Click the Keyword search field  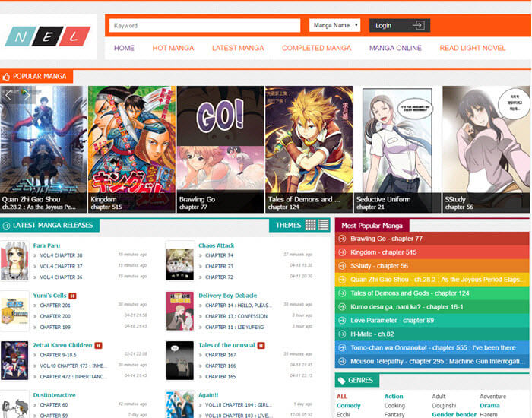point(204,25)
